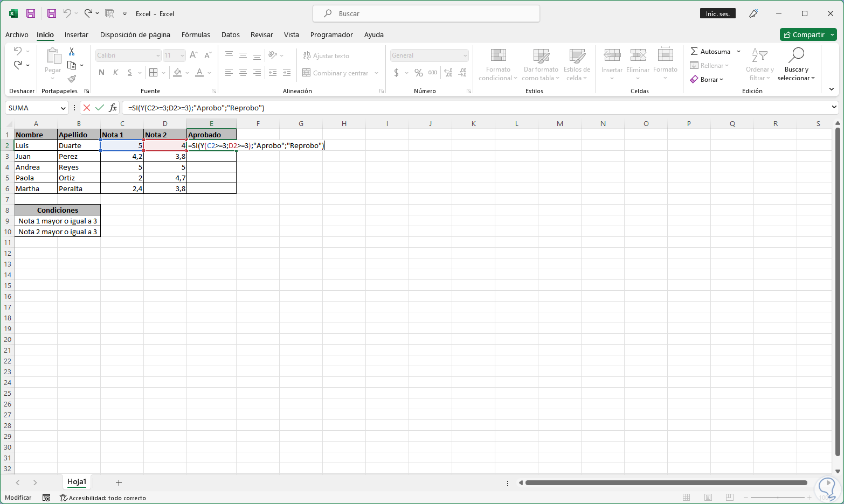The image size is (844, 504).
Task: Open Formato condicional icon
Action: (498, 56)
